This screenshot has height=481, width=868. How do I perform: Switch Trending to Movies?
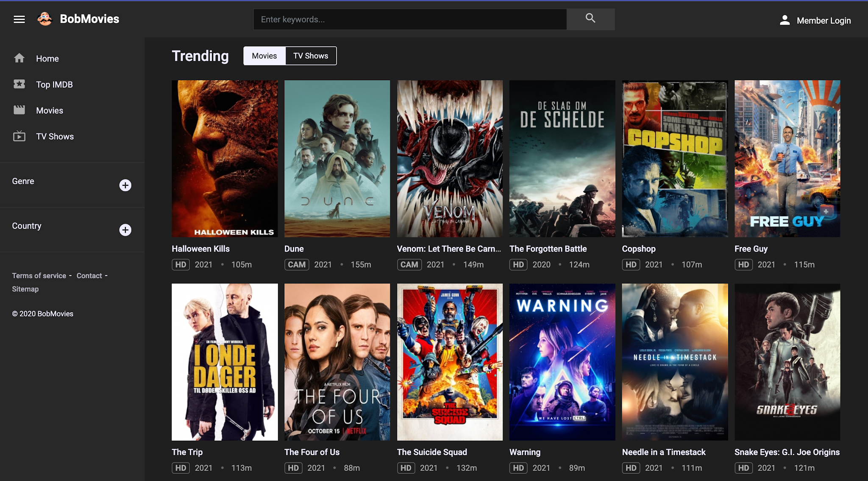pos(264,56)
